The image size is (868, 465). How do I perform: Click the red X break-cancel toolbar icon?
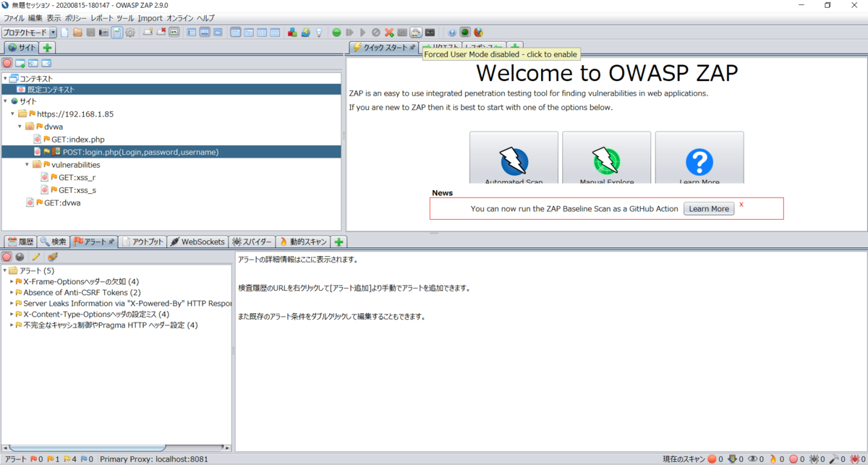click(x=388, y=33)
